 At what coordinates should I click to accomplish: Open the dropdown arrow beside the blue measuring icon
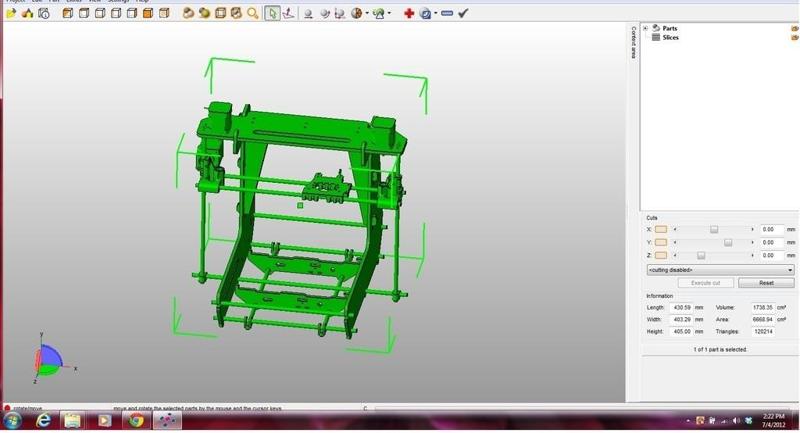[x=435, y=14]
